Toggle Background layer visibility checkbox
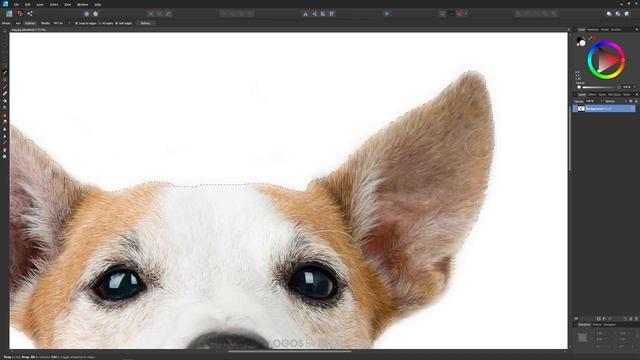 click(633, 109)
